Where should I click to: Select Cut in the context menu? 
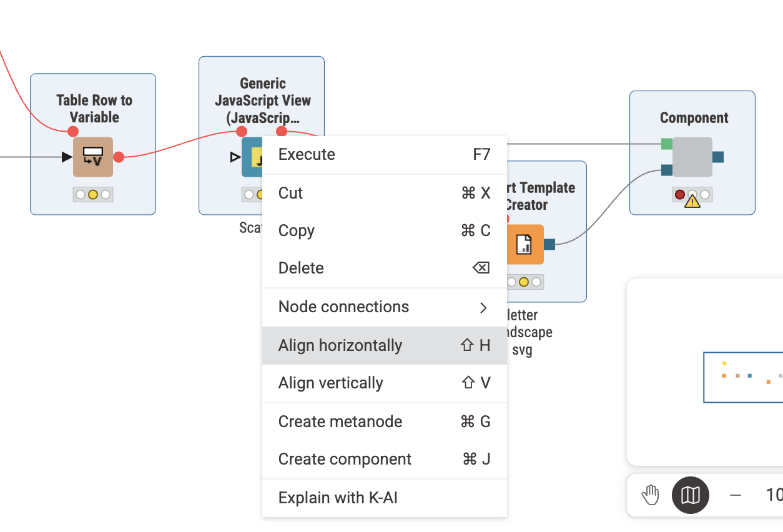pyautogui.click(x=384, y=194)
